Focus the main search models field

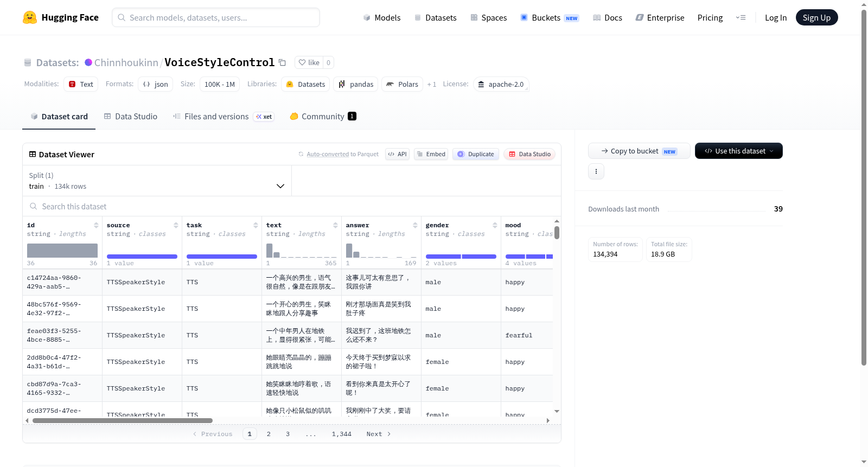coord(216,17)
